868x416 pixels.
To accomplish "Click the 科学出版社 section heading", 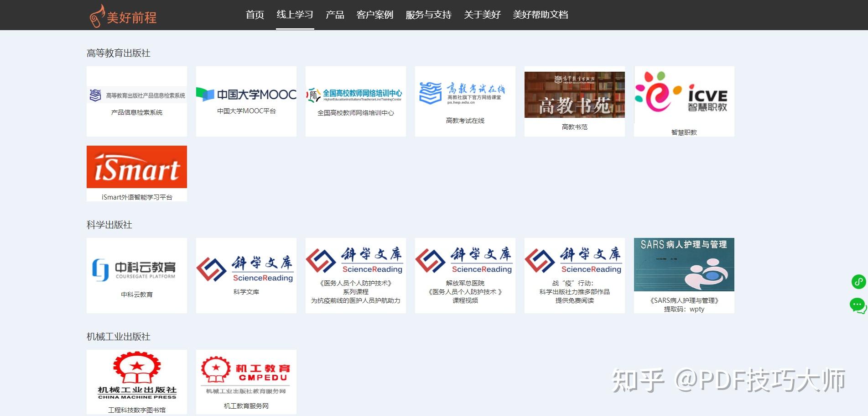I will 109,225.
